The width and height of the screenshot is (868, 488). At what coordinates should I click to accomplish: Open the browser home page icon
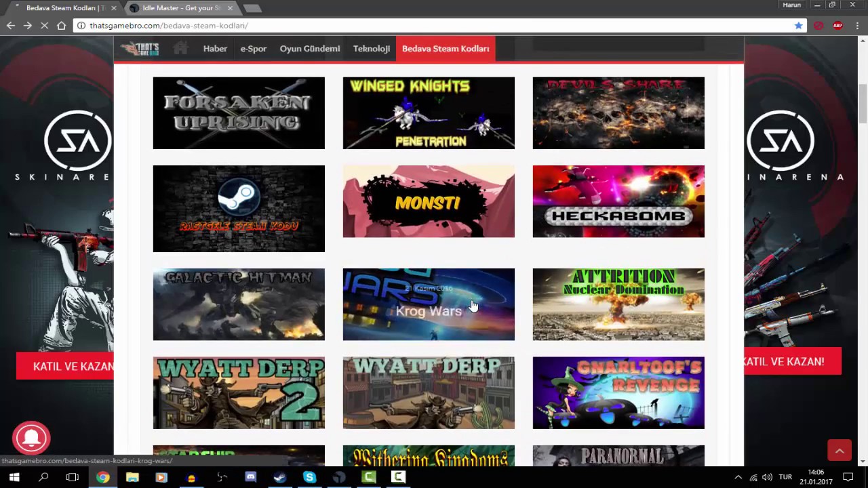(x=62, y=26)
